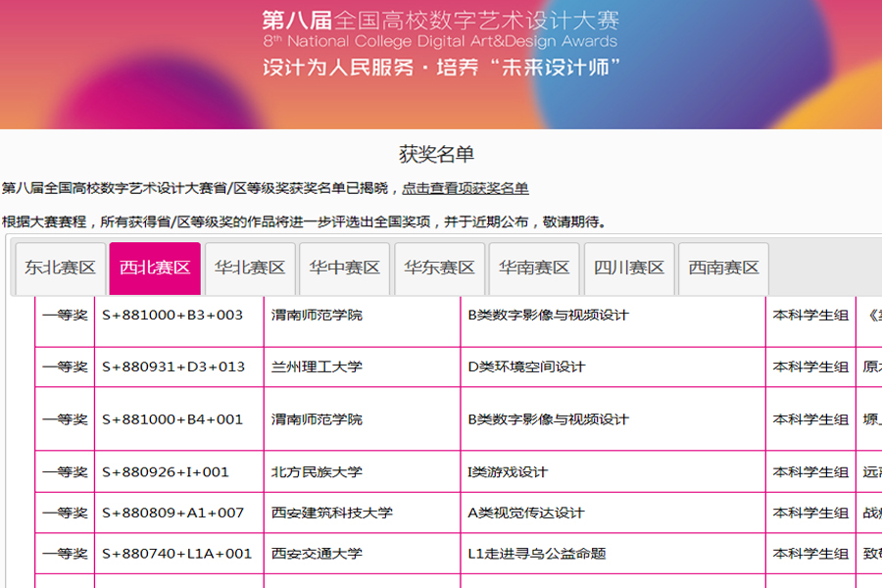882x588 pixels.
Task: Click the 点击查看项获奖名单 link
Action: click(465, 188)
